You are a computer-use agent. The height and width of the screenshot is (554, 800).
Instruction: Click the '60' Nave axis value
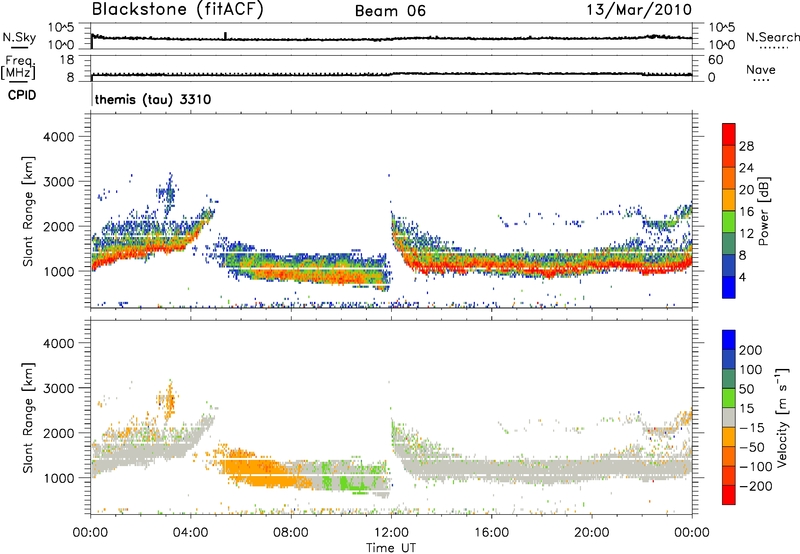pyautogui.click(x=715, y=60)
